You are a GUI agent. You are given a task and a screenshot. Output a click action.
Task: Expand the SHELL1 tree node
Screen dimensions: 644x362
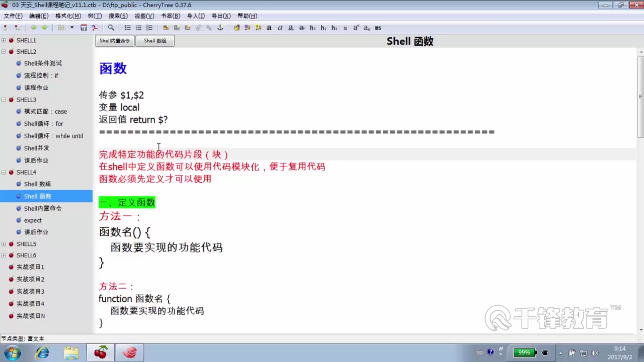click(3, 40)
